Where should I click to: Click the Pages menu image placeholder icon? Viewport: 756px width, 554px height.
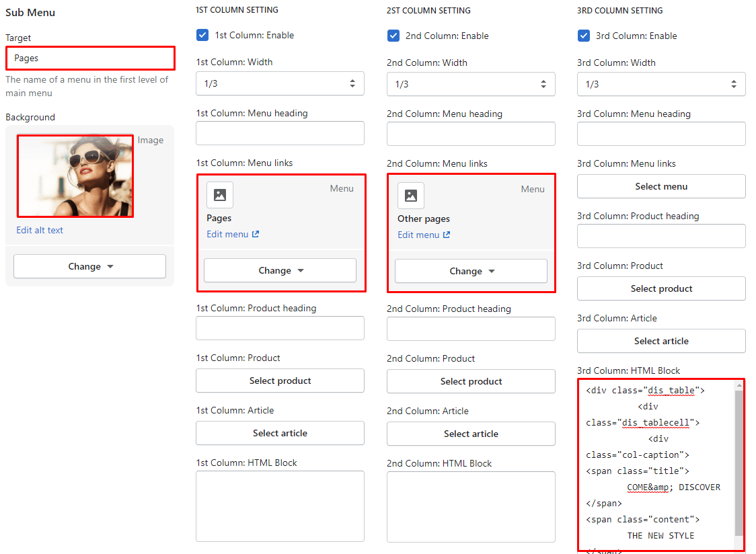[220, 195]
